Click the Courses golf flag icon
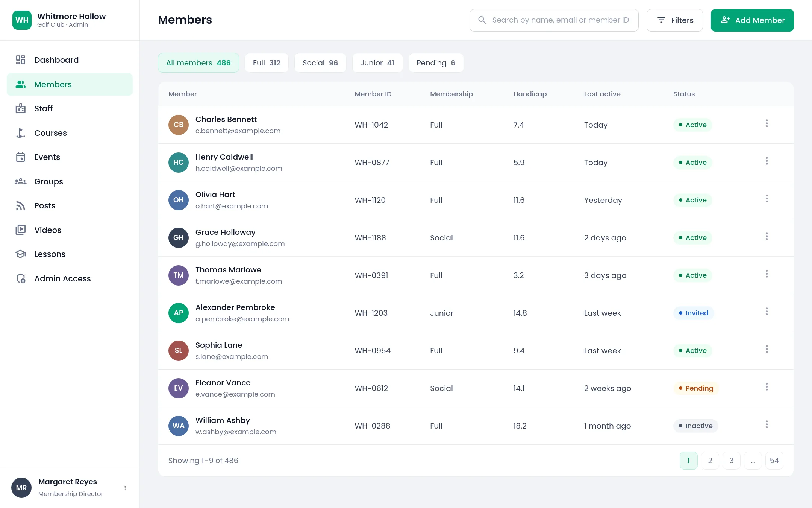 pyautogui.click(x=21, y=133)
